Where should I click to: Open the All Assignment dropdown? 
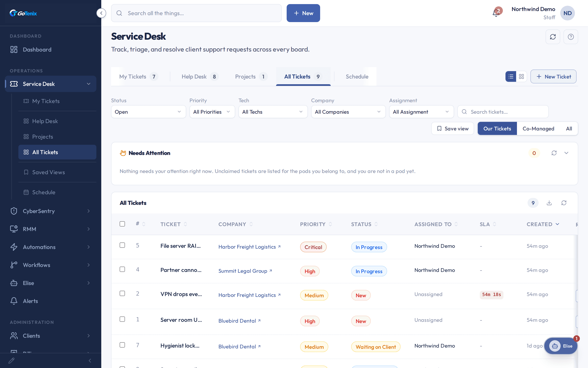point(421,112)
